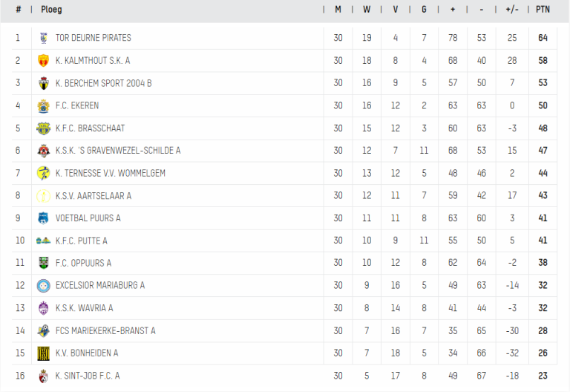
Task: Click the +/- goal difference column header
Action: click(512, 10)
